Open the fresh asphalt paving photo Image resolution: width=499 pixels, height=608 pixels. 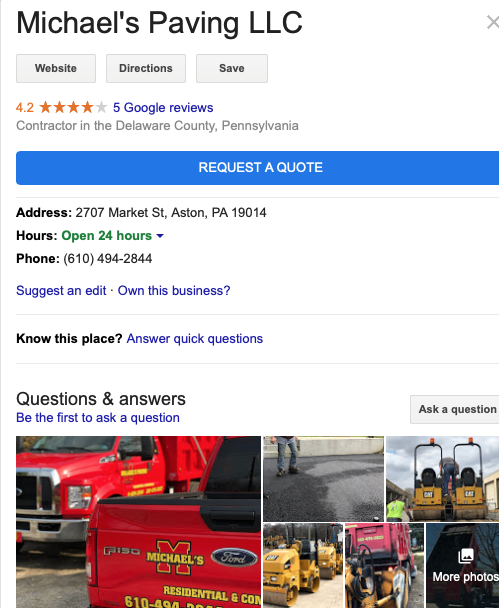[x=324, y=478]
